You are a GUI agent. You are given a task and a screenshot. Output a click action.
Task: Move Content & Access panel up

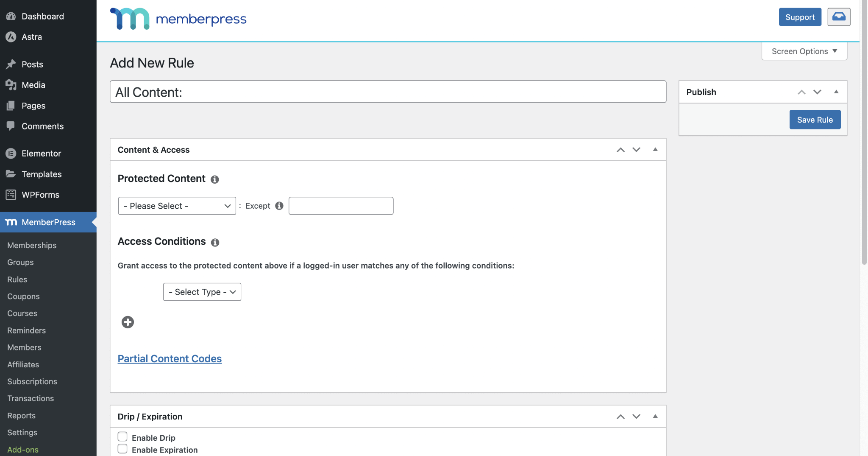pyautogui.click(x=620, y=150)
